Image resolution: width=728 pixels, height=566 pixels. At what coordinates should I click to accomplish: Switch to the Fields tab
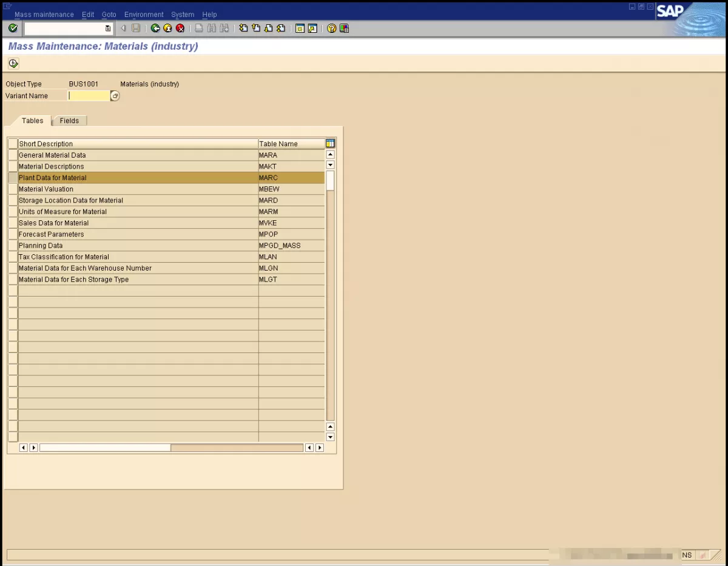[x=69, y=121]
